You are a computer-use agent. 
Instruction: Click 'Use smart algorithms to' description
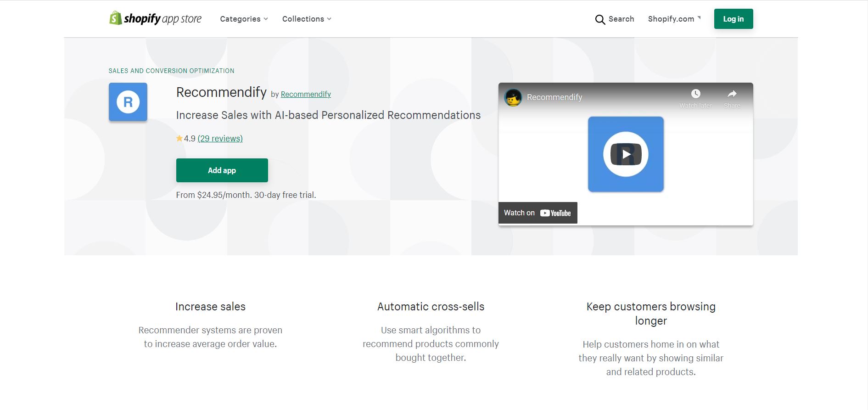[x=431, y=344]
